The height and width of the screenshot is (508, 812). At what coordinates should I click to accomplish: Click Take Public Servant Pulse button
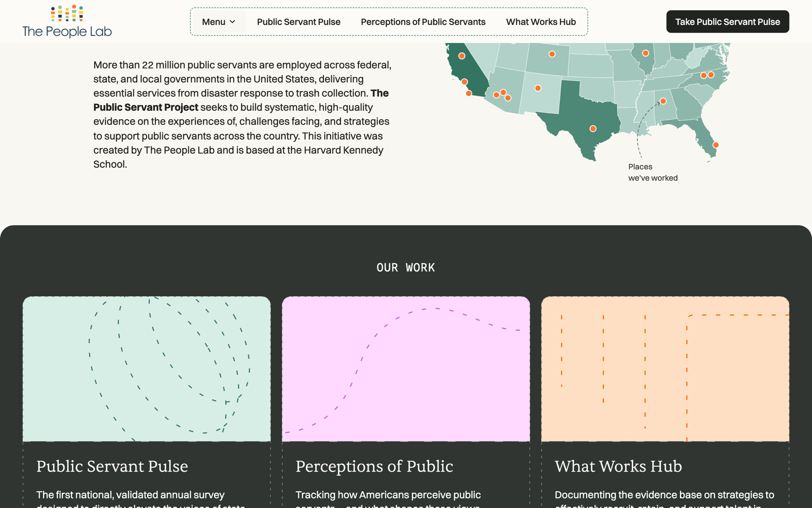click(x=727, y=22)
